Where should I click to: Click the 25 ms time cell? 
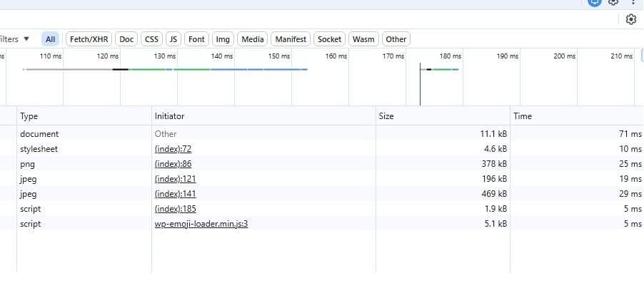577,164
